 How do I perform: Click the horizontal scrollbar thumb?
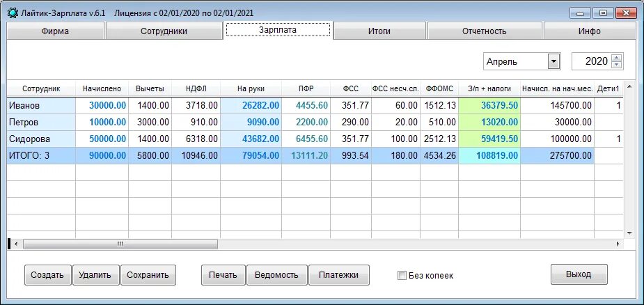120,244
